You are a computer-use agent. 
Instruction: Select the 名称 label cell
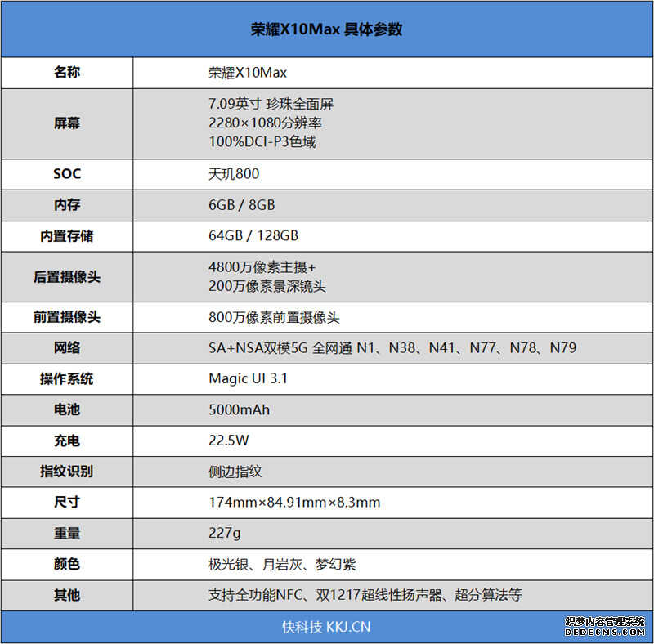[x=67, y=73]
